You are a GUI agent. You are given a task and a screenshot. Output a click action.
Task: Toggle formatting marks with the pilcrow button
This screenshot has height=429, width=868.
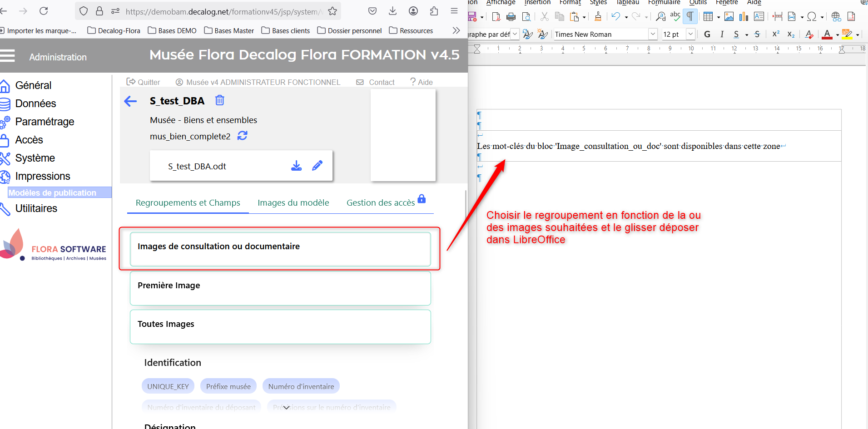tap(690, 17)
